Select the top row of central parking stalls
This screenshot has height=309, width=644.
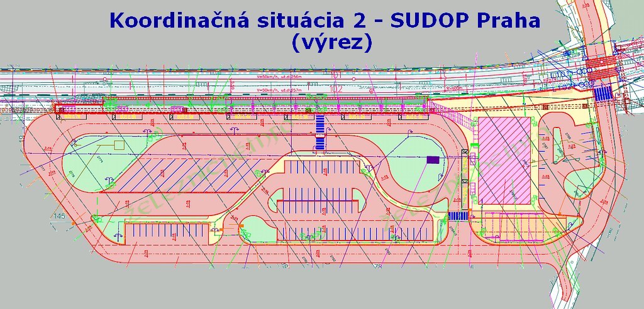tap(322, 166)
